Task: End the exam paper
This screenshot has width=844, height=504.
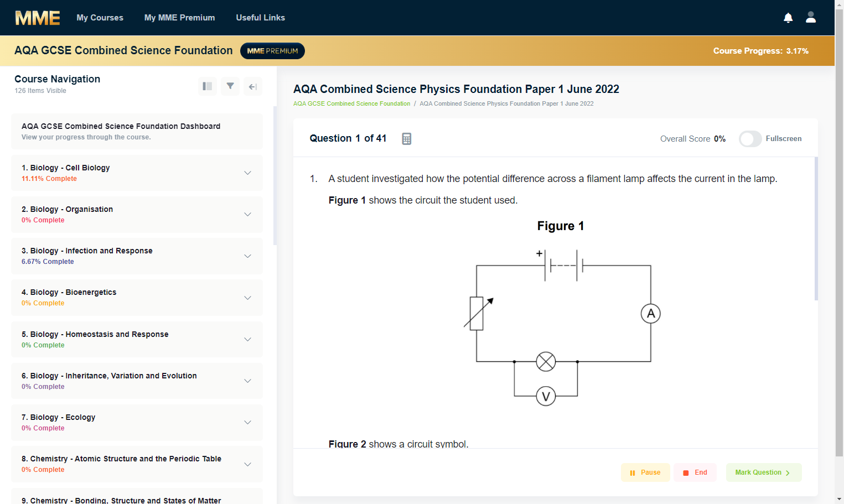Action: [695, 472]
